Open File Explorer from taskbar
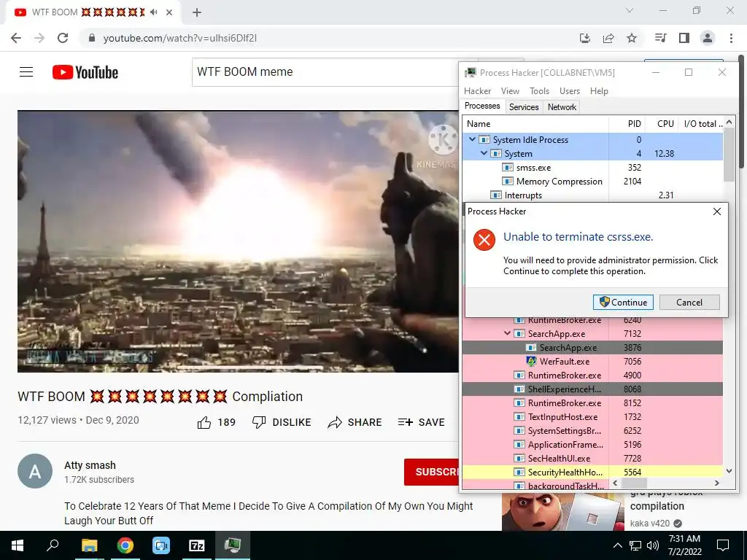 [x=89, y=545]
